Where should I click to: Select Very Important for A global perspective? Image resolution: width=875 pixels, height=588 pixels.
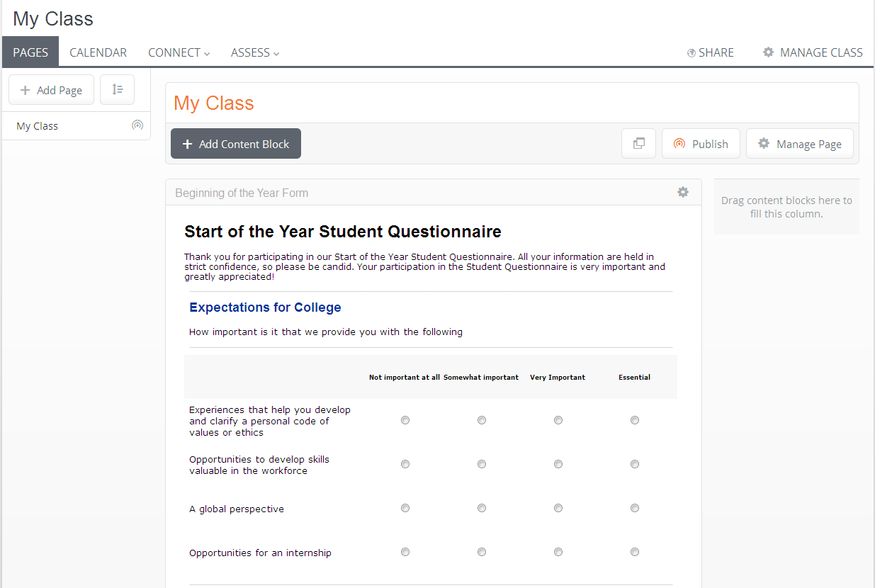pos(558,508)
